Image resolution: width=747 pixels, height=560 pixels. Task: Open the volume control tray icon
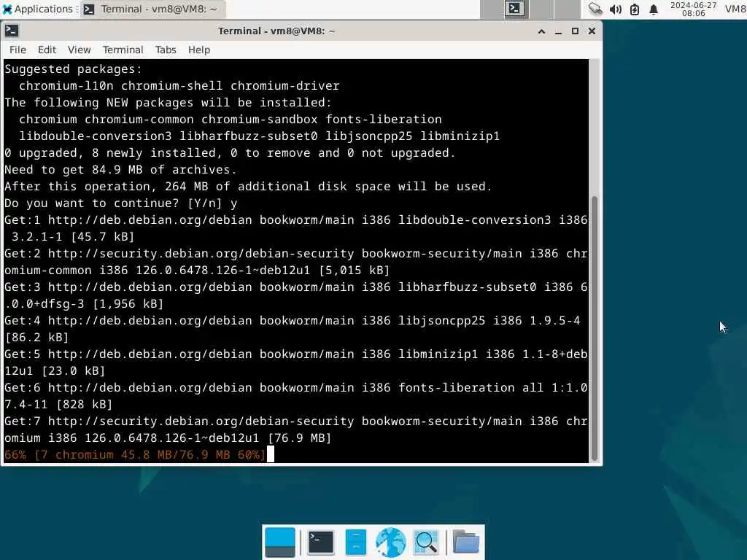[x=615, y=9]
